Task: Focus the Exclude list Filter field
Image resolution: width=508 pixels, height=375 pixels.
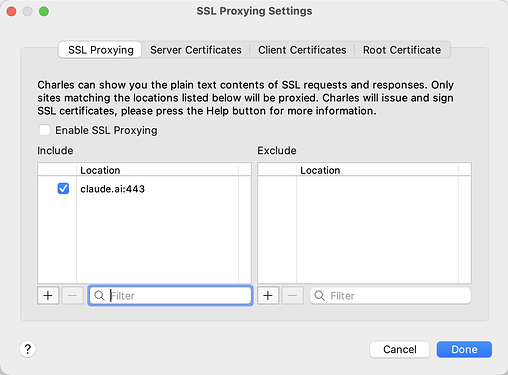Action: (390, 295)
